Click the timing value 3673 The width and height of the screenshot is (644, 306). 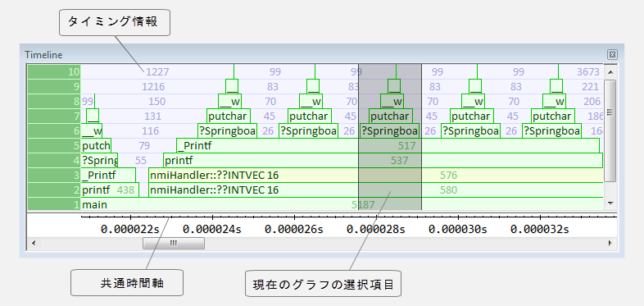[x=588, y=72]
